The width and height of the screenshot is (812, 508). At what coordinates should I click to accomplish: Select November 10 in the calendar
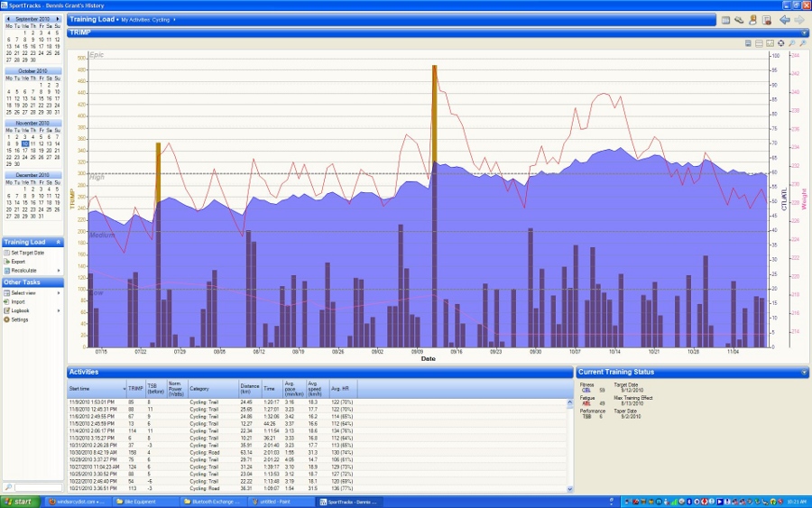[25, 143]
